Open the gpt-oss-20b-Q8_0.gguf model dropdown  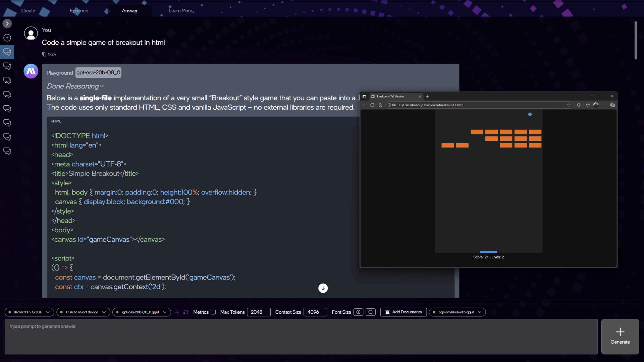142,312
